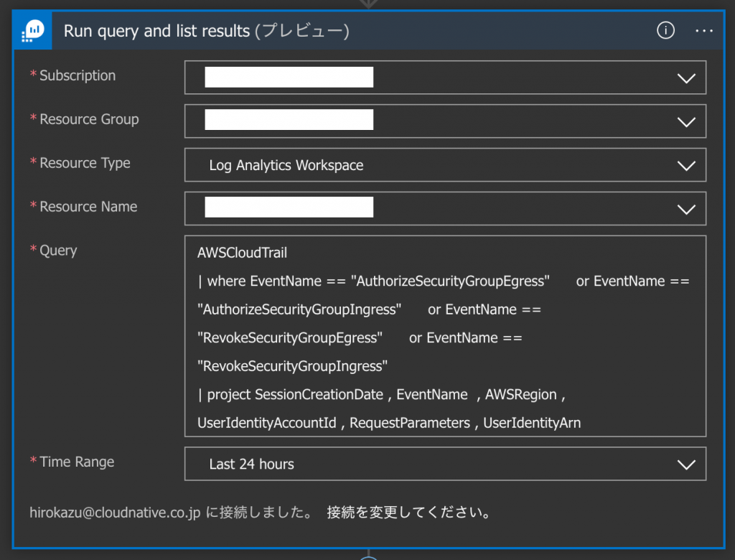Click inside the Query text box
This screenshot has width=735, height=560.
tap(445, 336)
